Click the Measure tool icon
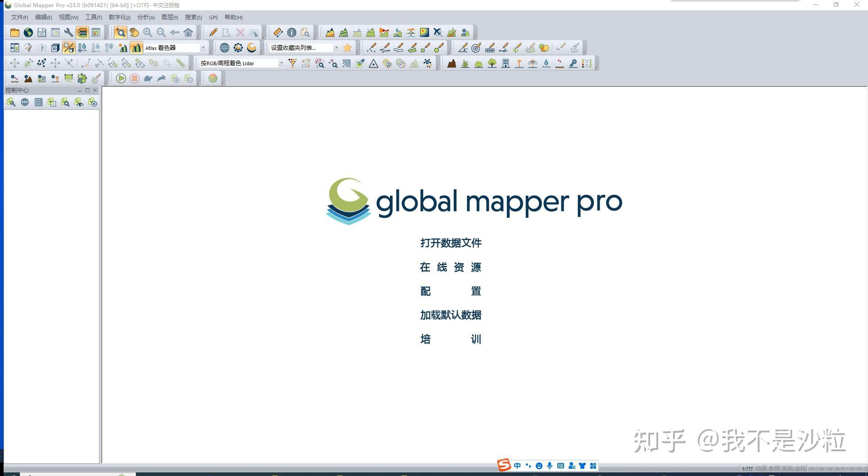The height and width of the screenshot is (476, 868). [278, 32]
